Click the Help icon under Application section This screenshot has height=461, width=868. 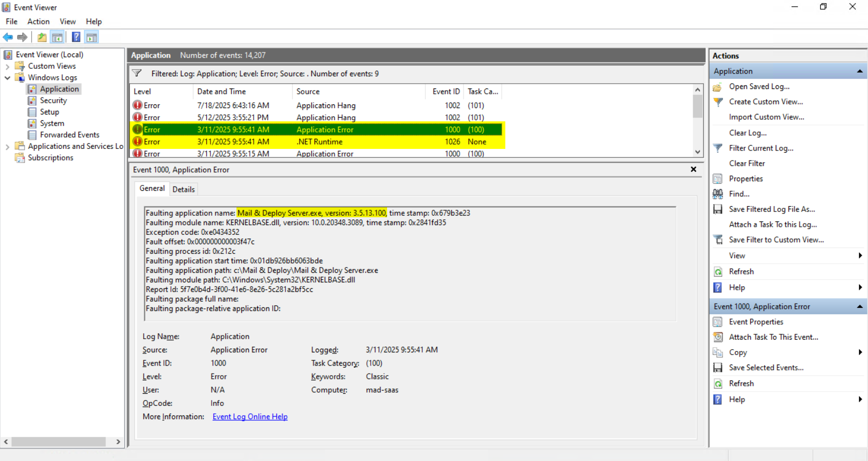pos(717,287)
